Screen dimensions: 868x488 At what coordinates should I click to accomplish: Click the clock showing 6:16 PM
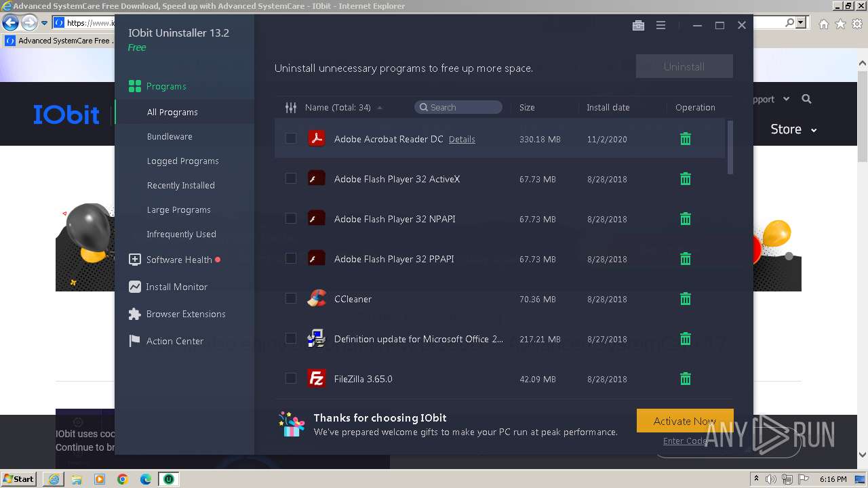coord(833,479)
